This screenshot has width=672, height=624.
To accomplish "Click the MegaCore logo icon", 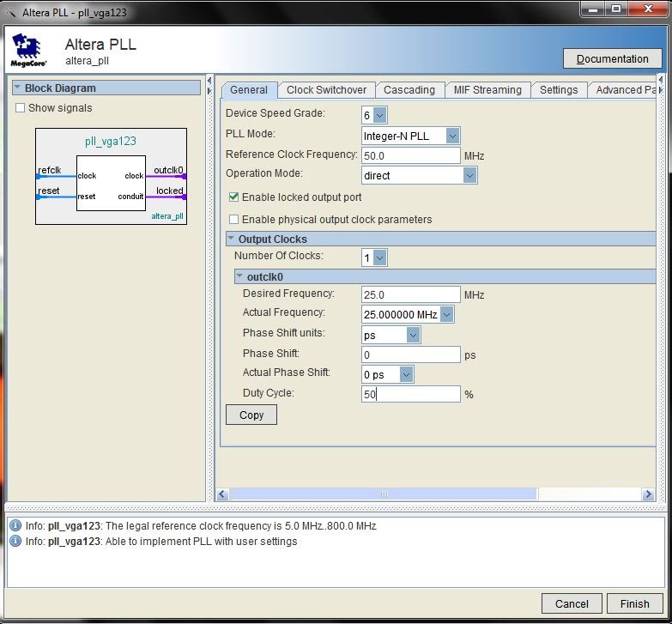I will point(27,51).
